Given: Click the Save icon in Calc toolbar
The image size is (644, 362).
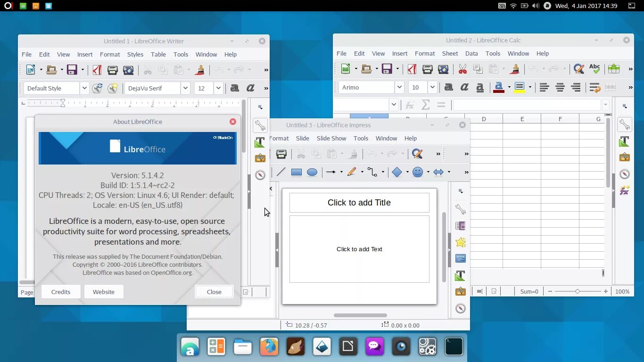Looking at the screenshot, I should [x=387, y=69].
